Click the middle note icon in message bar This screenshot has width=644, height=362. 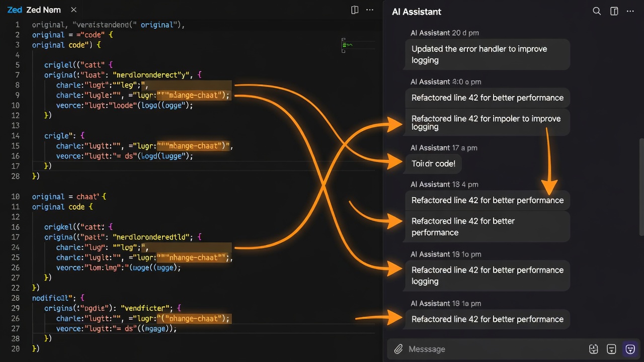point(611,349)
